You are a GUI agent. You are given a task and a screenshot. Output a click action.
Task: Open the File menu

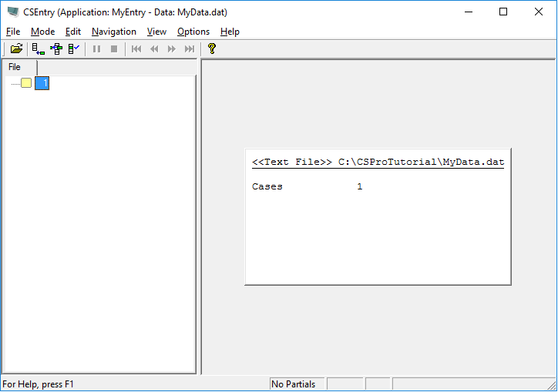[13, 32]
